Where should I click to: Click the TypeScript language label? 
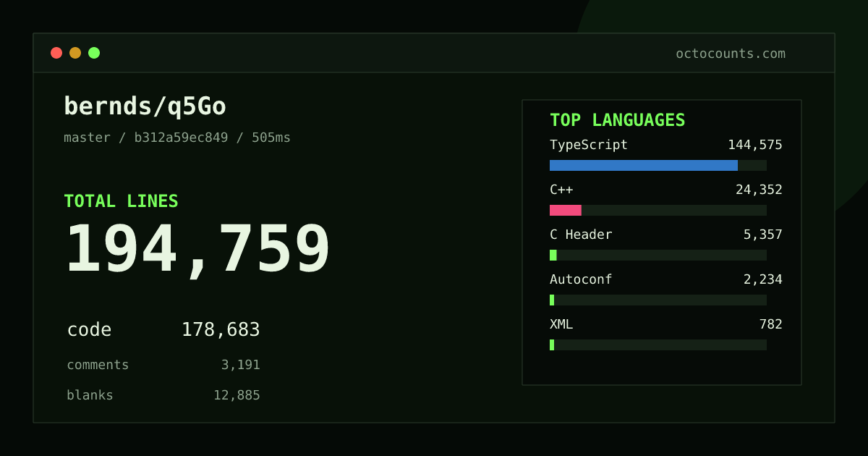pyautogui.click(x=589, y=145)
